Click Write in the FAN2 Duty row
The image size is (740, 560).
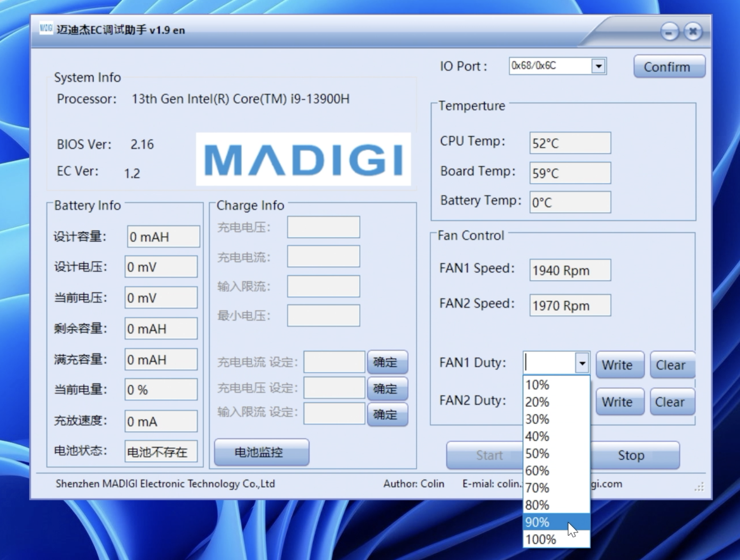[620, 402]
